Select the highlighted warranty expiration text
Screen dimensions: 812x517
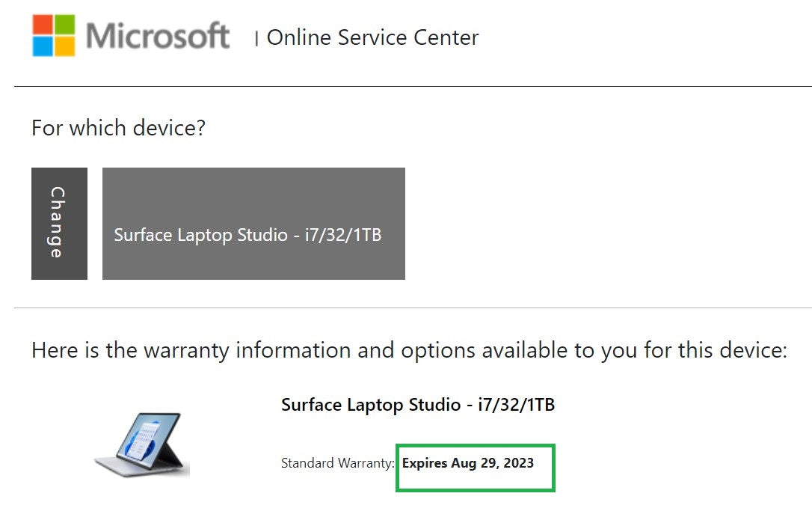[x=468, y=463]
